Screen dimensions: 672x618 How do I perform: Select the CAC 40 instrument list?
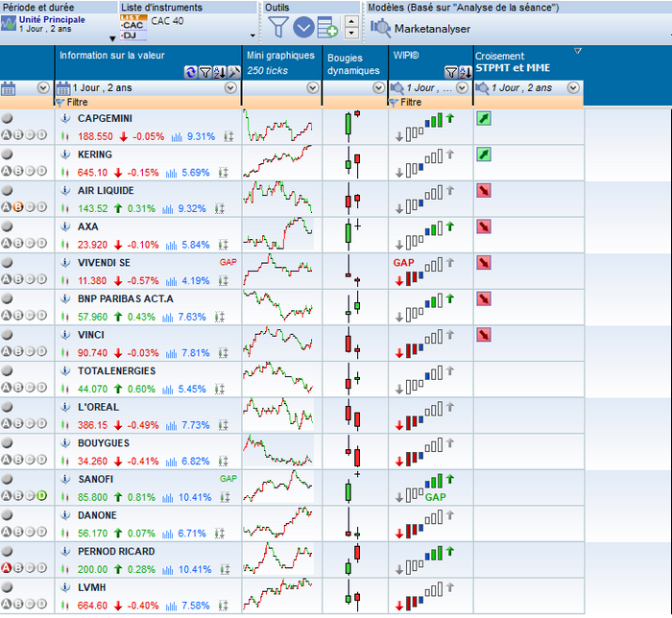(x=167, y=21)
